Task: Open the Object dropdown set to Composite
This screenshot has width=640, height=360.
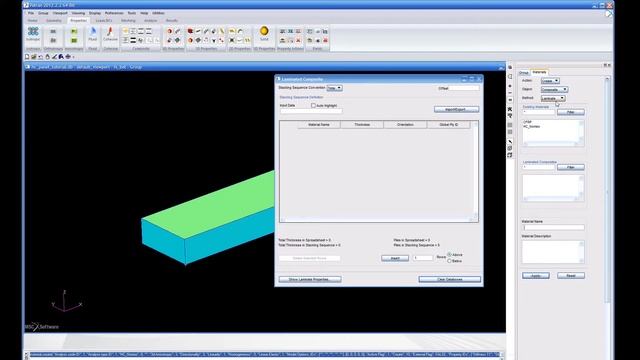Action: tap(554, 89)
